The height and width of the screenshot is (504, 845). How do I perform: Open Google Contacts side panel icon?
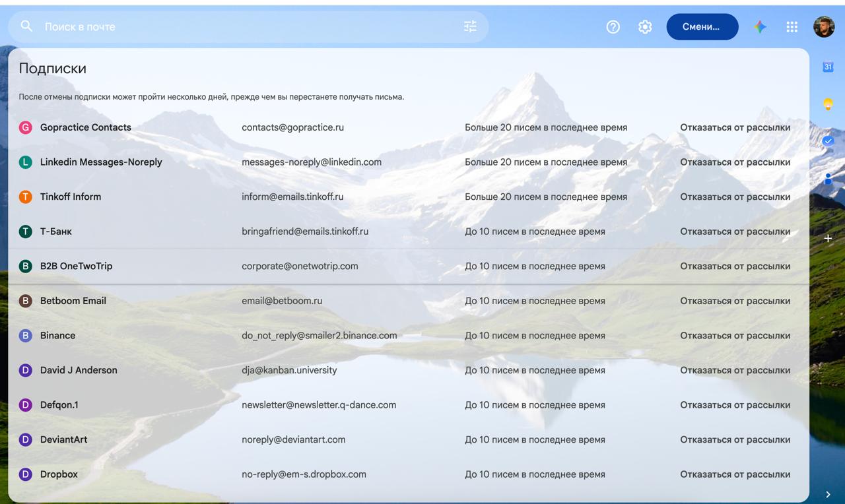coord(828,178)
